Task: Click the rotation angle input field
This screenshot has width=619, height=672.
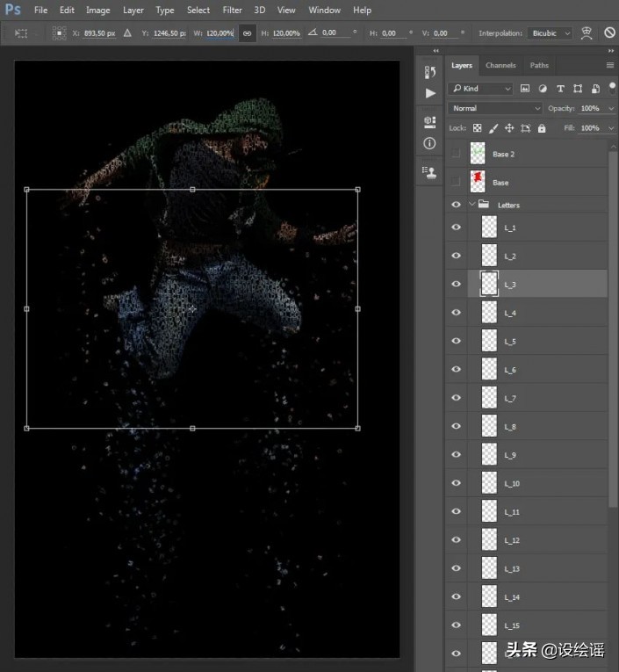Action: pyautogui.click(x=334, y=33)
